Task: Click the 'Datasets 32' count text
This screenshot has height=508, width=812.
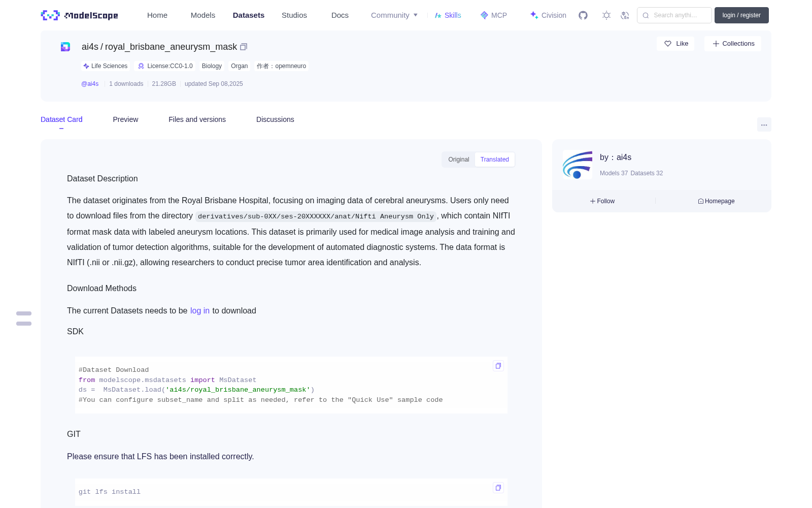Action: pyautogui.click(x=647, y=173)
